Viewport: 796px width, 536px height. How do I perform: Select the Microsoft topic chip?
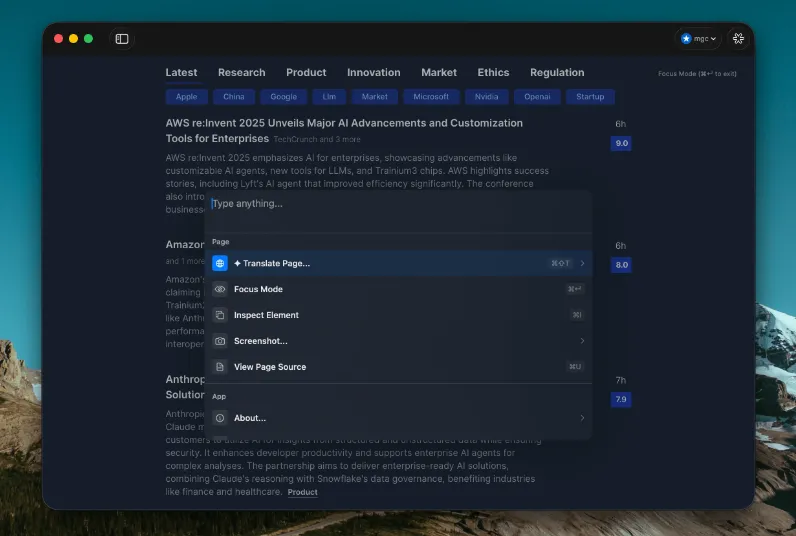point(431,97)
